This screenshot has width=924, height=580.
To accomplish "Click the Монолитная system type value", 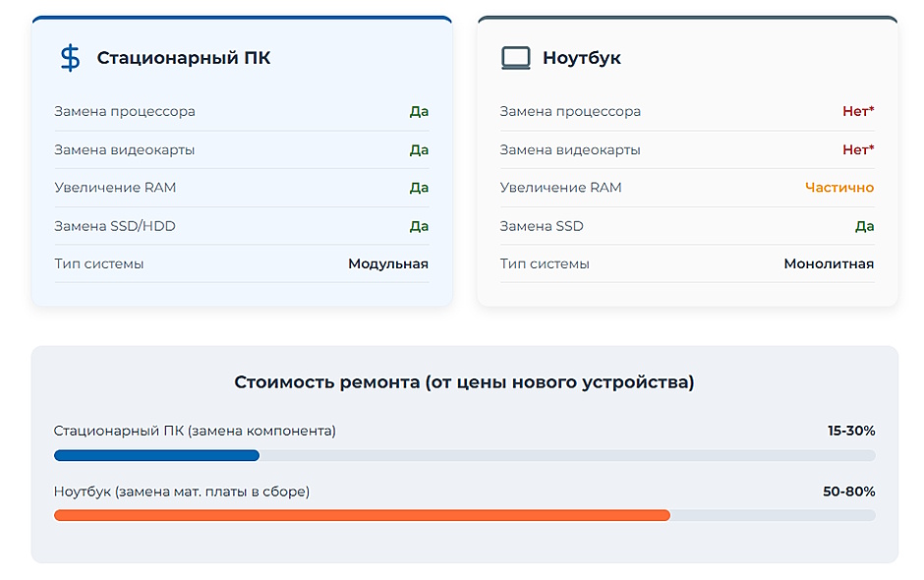I will (829, 263).
